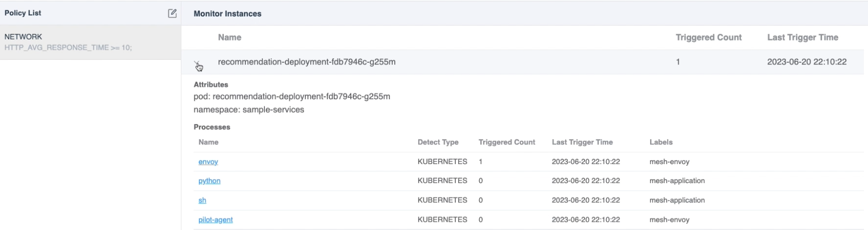Click the Monitor Instances panel title
Image resolution: width=868 pixels, height=230 pixels.
point(227,13)
